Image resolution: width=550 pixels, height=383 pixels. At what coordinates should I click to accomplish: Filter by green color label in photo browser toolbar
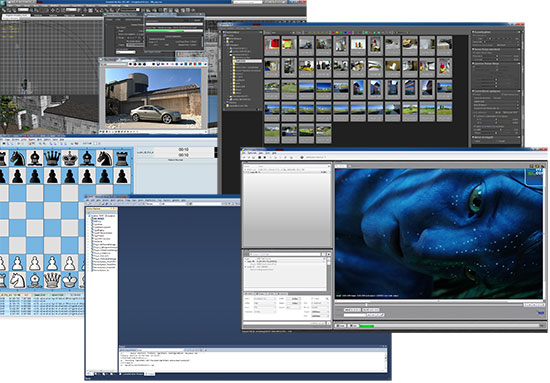point(341,33)
